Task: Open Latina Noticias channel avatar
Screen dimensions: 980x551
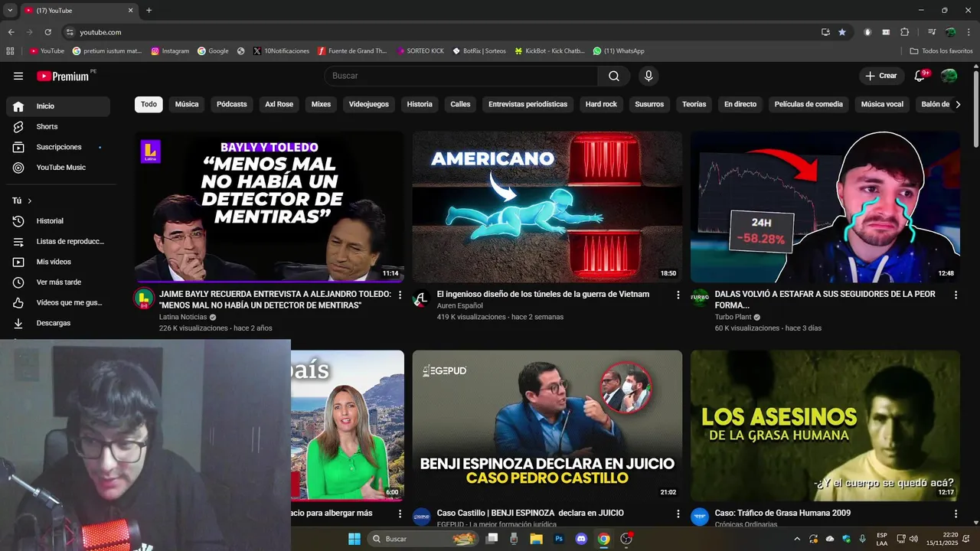Action: [x=143, y=298]
